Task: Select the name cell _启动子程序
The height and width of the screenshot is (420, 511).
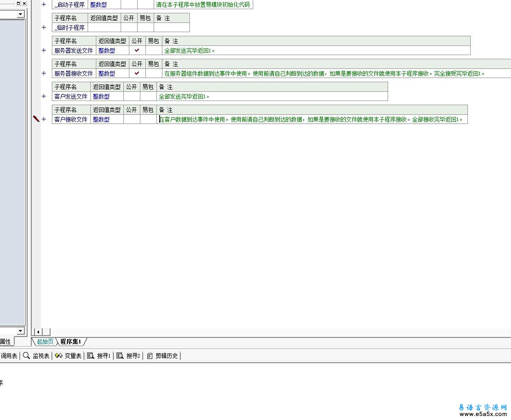Action: [x=70, y=5]
